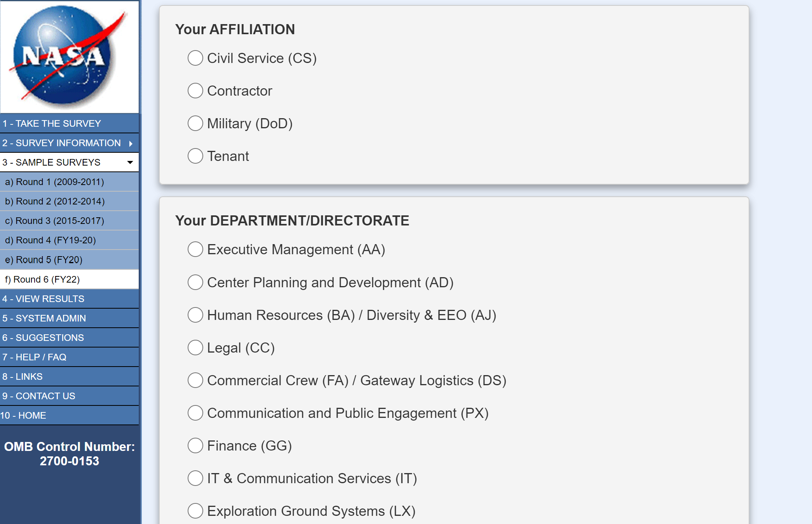Select Round 4 (FY19-20) sample survey
This screenshot has width=812, height=524.
pos(51,240)
